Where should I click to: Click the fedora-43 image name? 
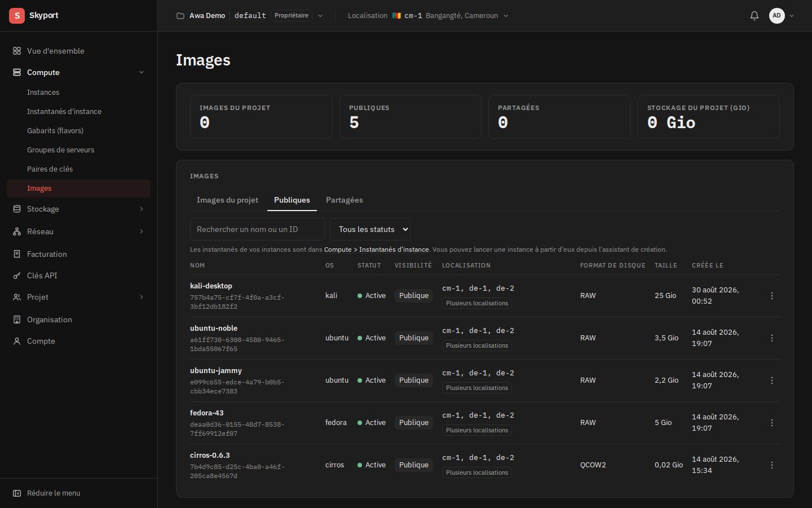click(207, 413)
